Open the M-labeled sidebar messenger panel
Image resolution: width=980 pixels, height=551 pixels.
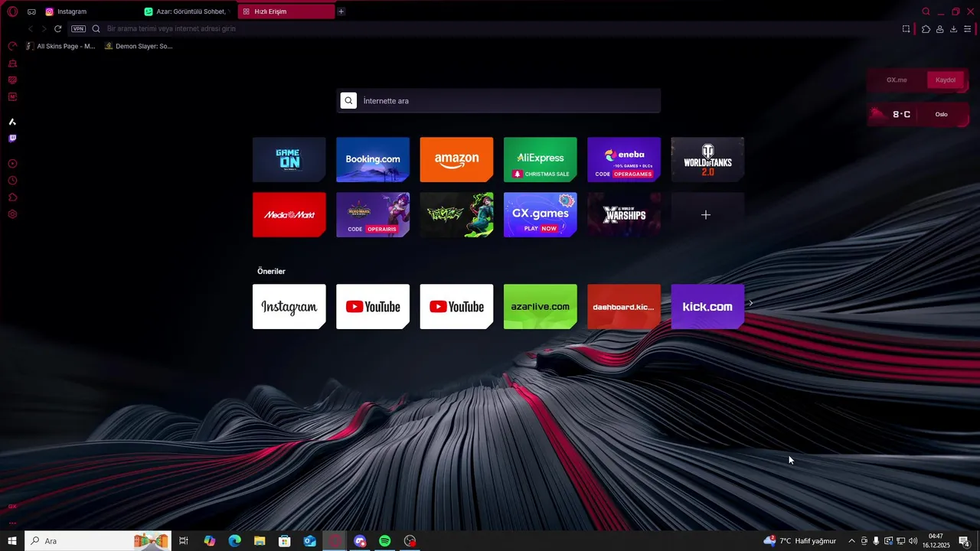12,97
